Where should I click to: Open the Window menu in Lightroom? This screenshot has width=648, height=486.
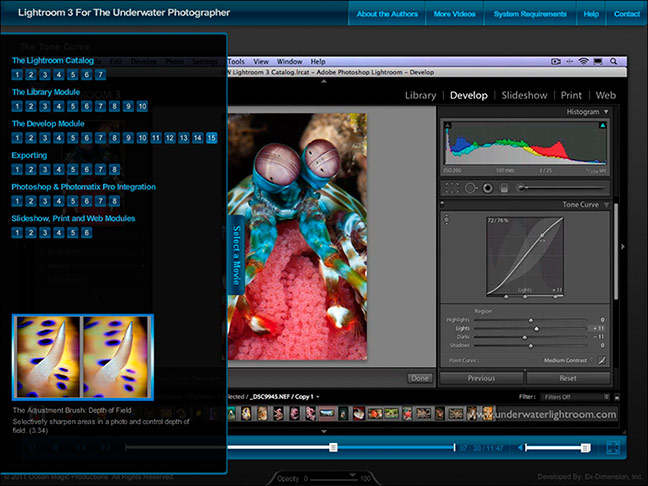[289, 62]
